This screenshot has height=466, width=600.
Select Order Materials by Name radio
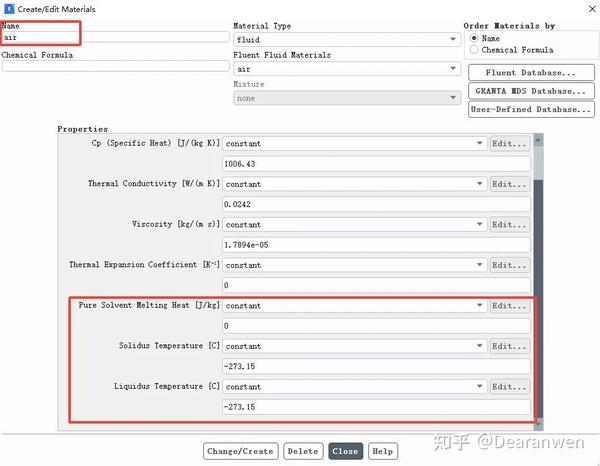tap(474, 38)
